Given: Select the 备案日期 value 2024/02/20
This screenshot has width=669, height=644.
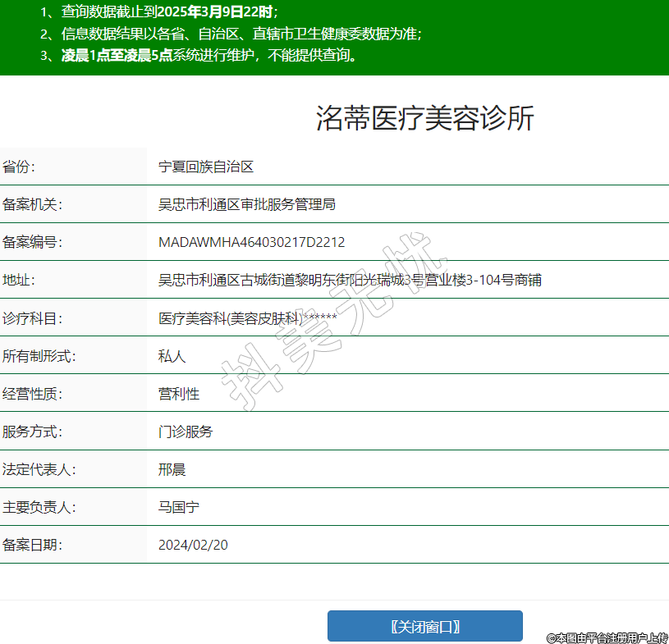Looking at the screenshot, I should click(x=193, y=545).
